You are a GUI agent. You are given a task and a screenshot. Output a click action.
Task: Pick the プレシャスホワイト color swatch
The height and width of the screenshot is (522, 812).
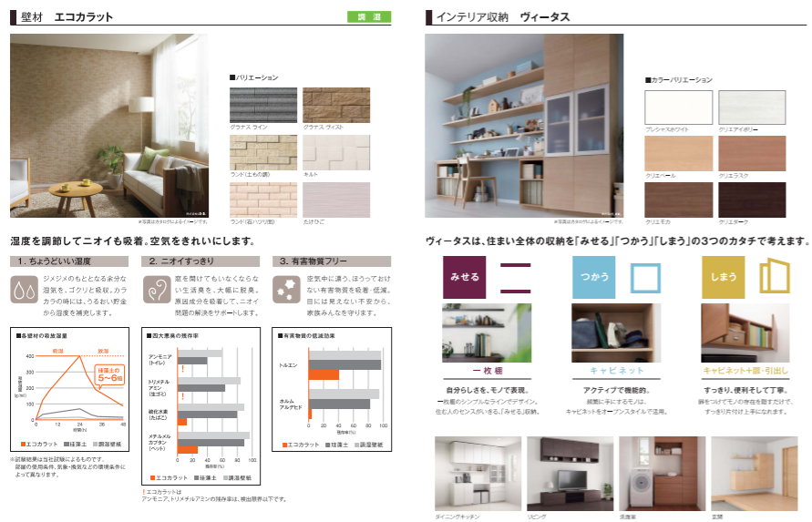coord(679,107)
